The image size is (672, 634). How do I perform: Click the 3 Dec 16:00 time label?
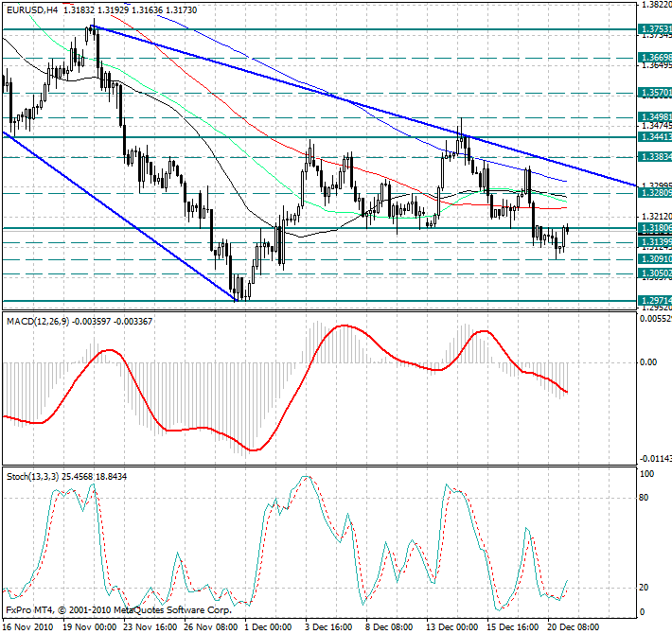(328, 627)
